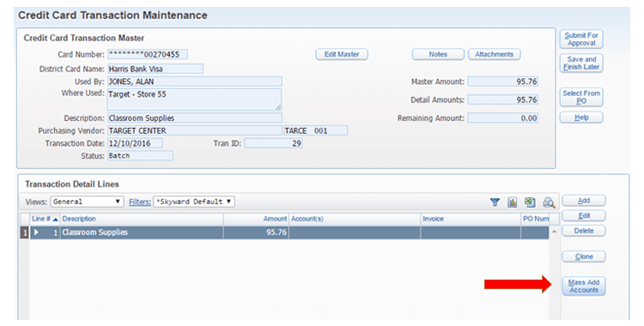644x326 pixels.
Task: Click Purchasing Vendor field TARGET CENTER
Action: pos(195,130)
